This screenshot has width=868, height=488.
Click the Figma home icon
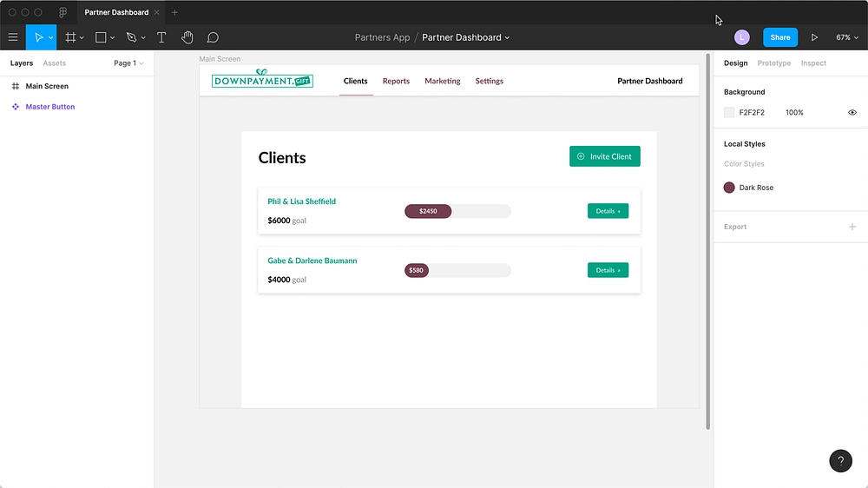click(62, 12)
